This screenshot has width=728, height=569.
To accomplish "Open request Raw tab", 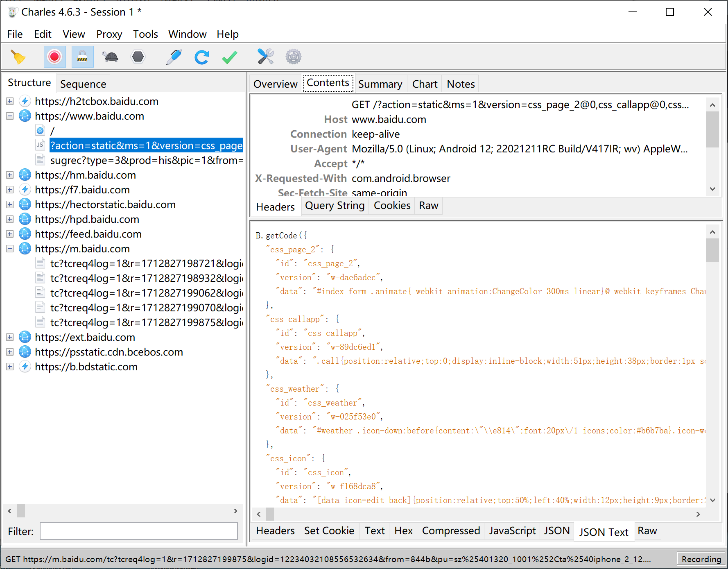I will click(x=429, y=205).
